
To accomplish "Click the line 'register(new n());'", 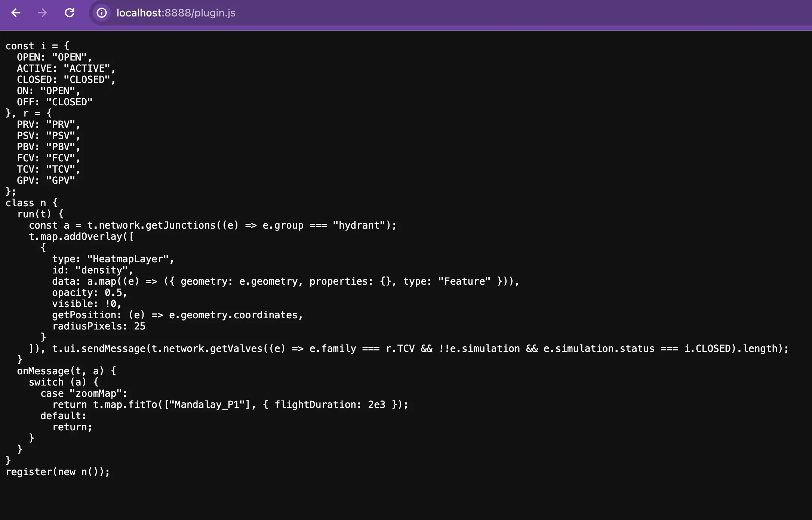I will pos(58,472).
